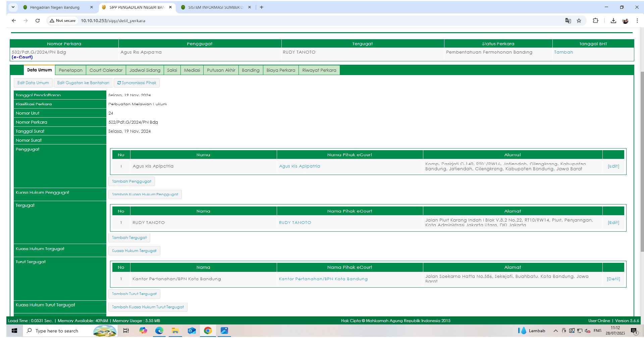The height and width of the screenshot is (362, 644).
Task: Click Tambah Penggugat button
Action: (x=131, y=181)
